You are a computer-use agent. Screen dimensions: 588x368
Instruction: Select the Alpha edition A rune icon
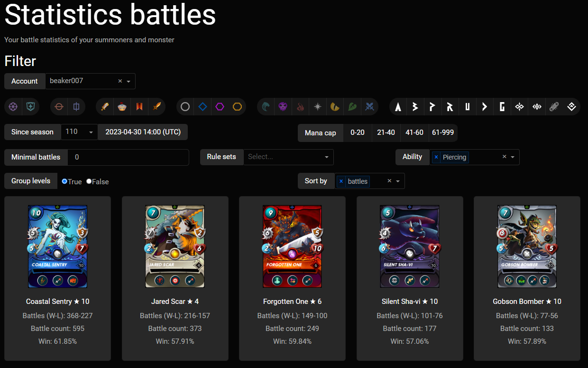pos(398,107)
